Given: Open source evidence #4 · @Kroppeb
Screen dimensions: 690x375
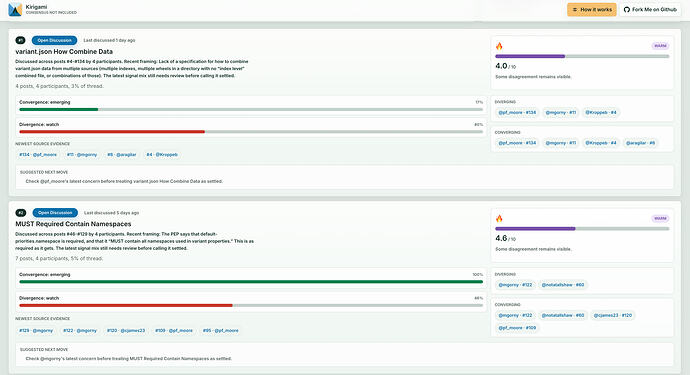Looking at the screenshot, I should coord(162,155).
